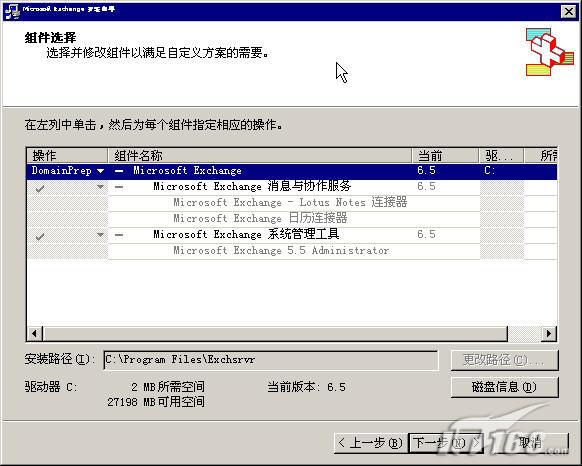This screenshot has width=582, height=466.
Task: Cancel setup with 取消 button
Action: click(531, 443)
